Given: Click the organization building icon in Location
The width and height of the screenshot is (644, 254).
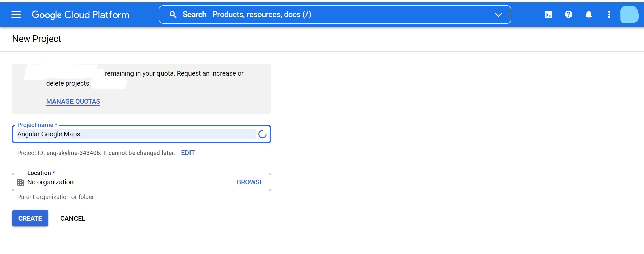Looking at the screenshot, I should [x=21, y=182].
